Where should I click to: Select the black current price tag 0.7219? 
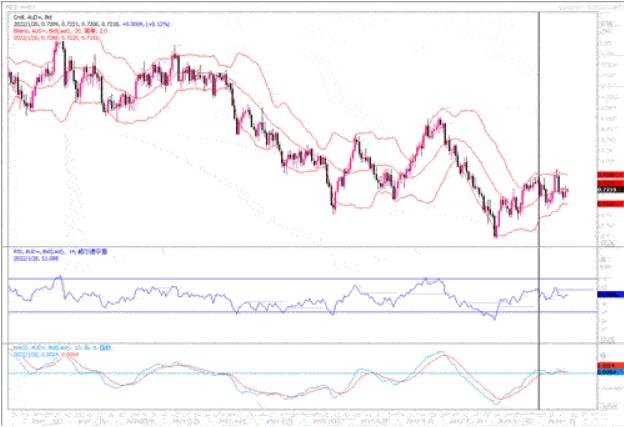point(605,188)
